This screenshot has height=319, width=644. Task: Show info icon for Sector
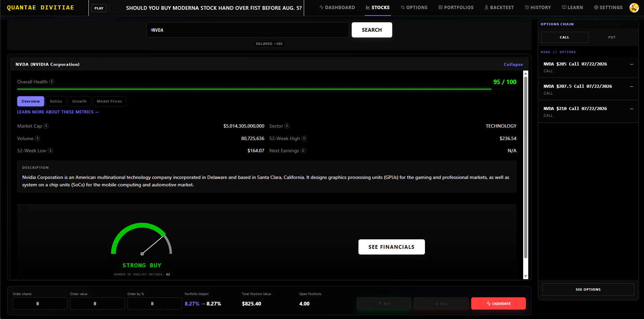click(x=287, y=126)
